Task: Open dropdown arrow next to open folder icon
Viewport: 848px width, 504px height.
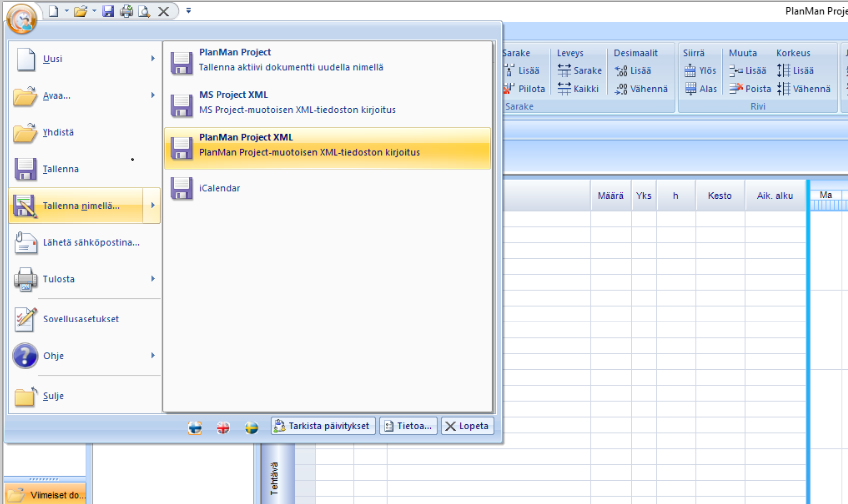Action: (93, 11)
